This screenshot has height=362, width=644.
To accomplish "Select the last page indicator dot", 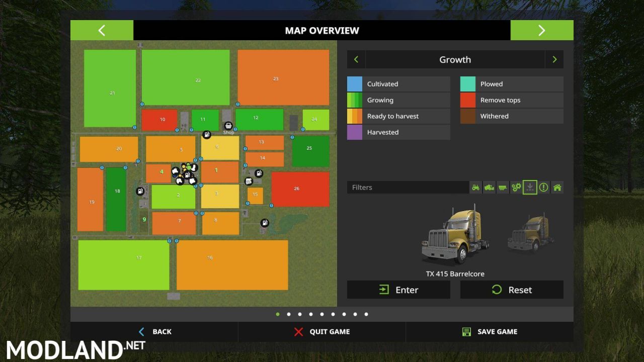I will coord(366,314).
